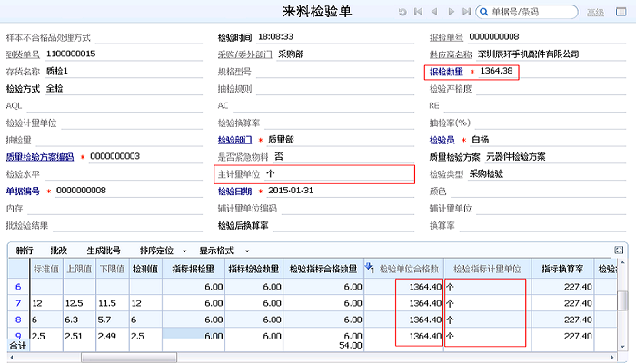Click the 质量检验方案 value 元器件检验方案

point(515,157)
